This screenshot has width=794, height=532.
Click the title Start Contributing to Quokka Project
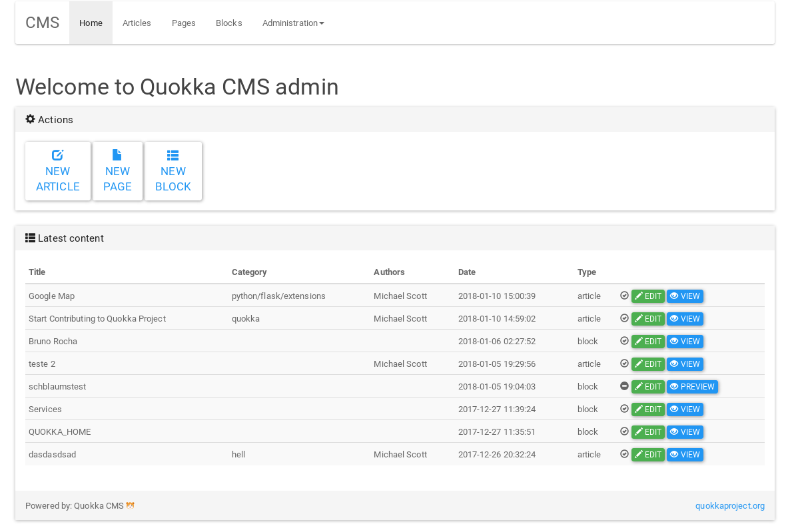[x=97, y=318]
